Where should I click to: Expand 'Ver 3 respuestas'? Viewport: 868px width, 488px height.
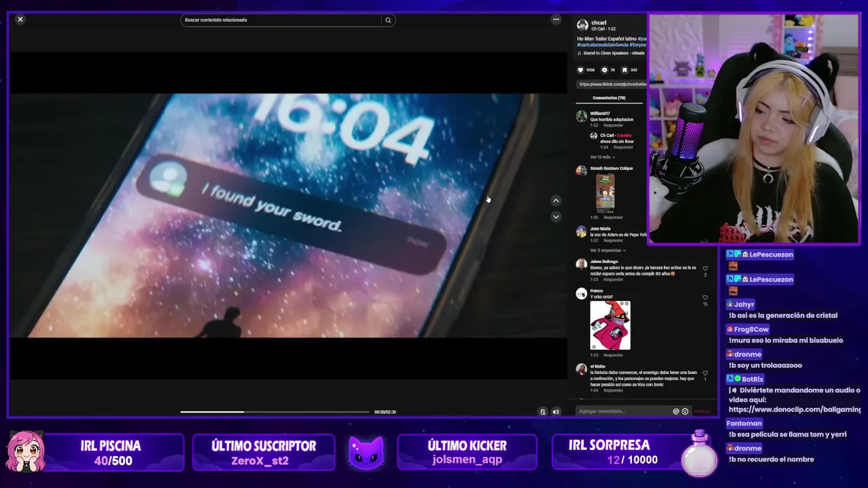coord(608,251)
